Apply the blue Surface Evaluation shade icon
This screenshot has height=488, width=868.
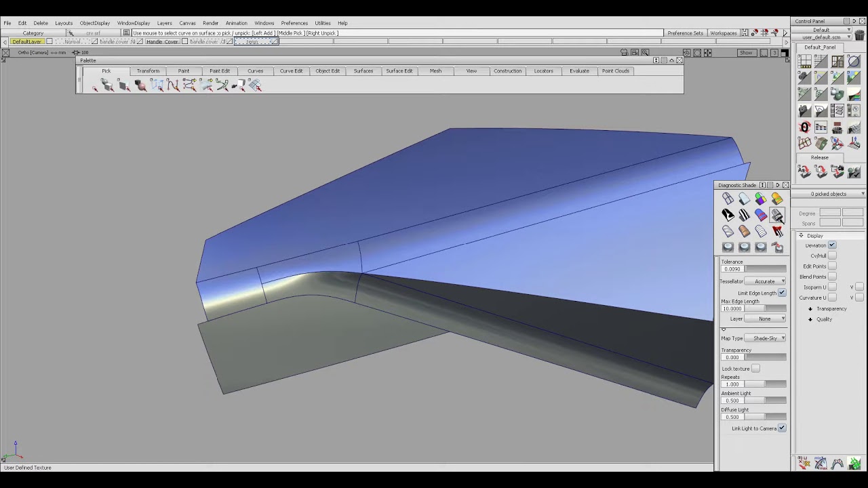pyautogui.click(x=760, y=215)
